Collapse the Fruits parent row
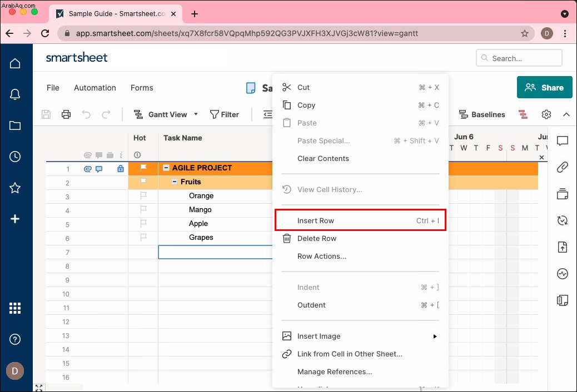577x392 pixels. click(175, 182)
